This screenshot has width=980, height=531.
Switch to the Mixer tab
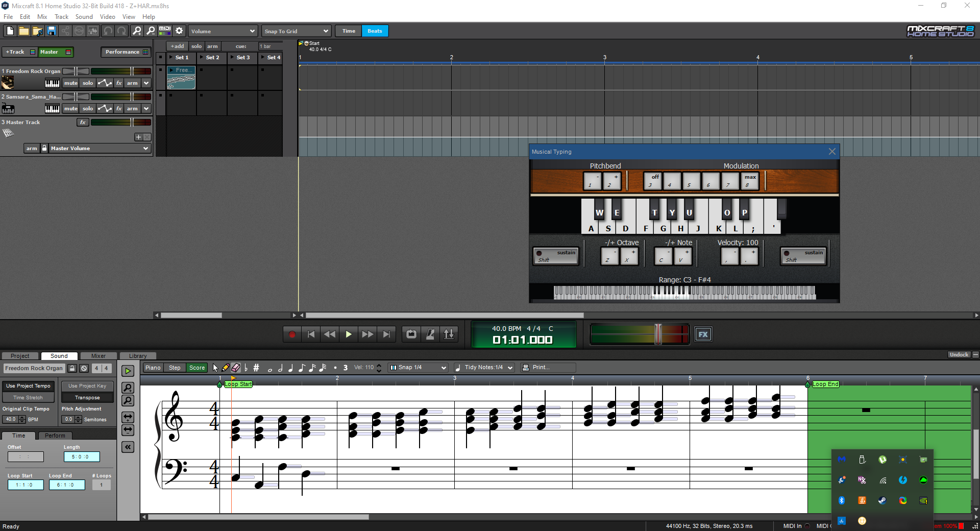click(x=99, y=356)
